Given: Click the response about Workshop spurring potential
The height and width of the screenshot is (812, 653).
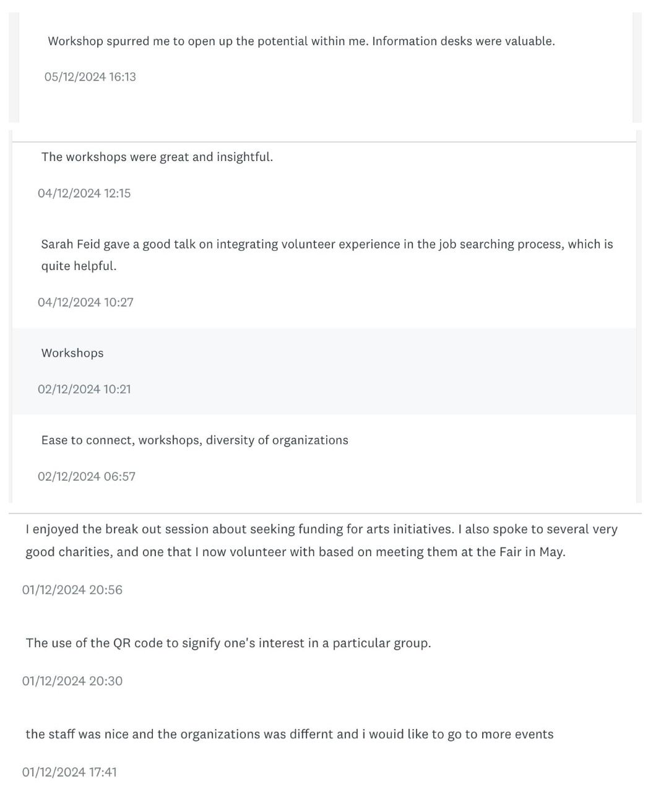Looking at the screenshot, I should 301,41.
